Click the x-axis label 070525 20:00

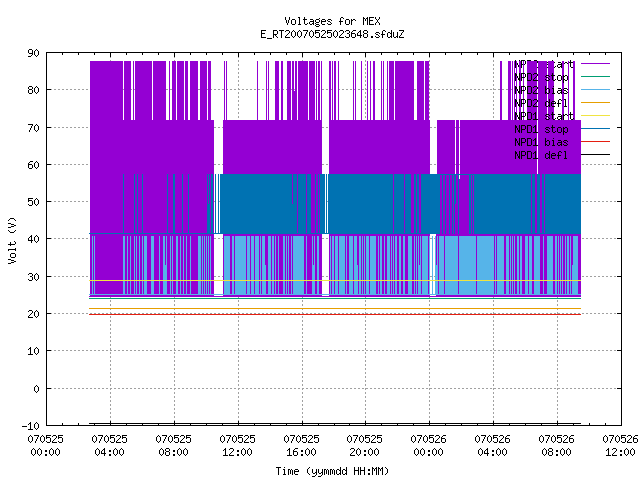tap(365, 446)
